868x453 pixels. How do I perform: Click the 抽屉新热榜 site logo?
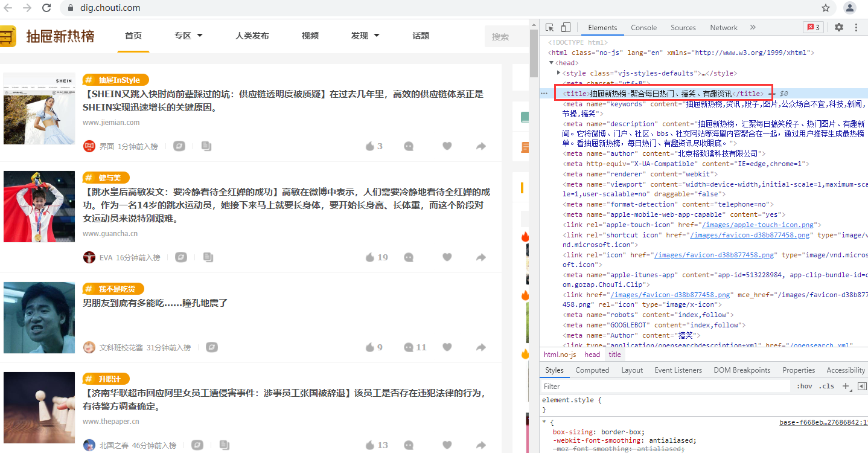coord(60,36)
